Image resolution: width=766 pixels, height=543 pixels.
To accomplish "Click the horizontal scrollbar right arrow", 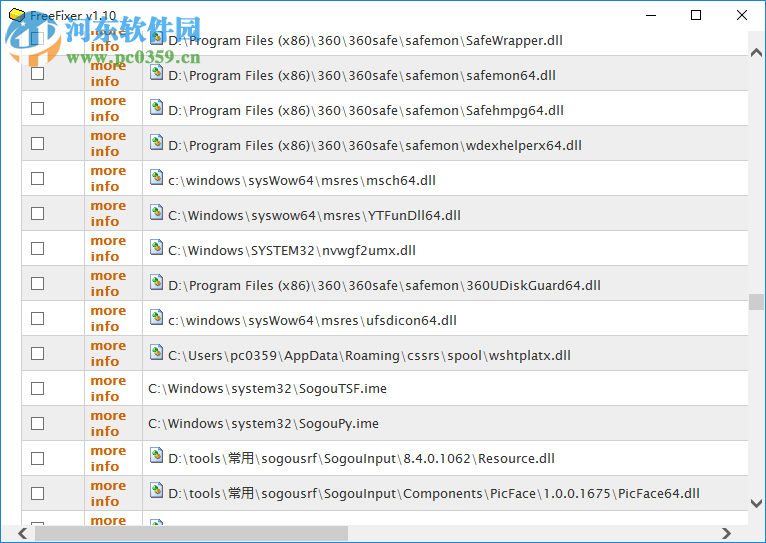I will tap(726, 533).
